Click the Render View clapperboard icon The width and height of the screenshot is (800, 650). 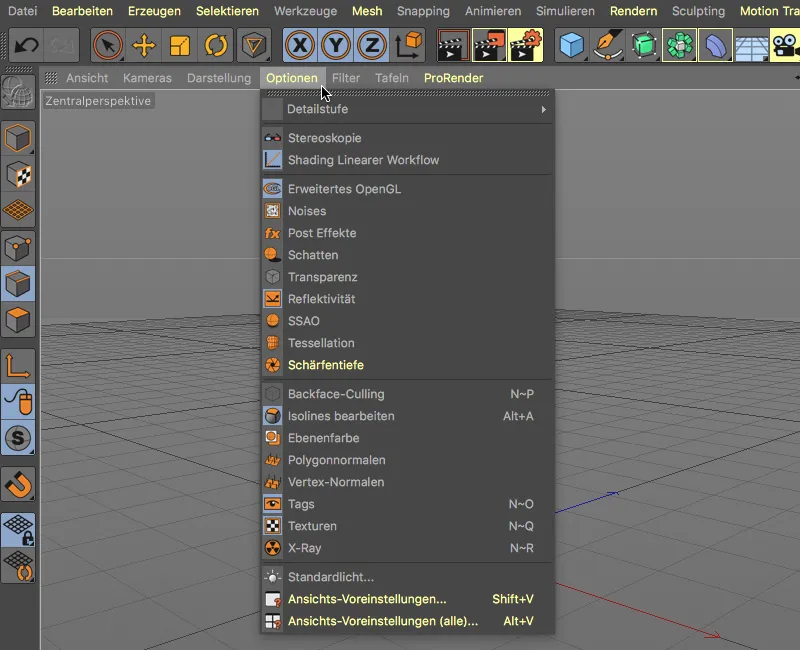pos(453,45)
